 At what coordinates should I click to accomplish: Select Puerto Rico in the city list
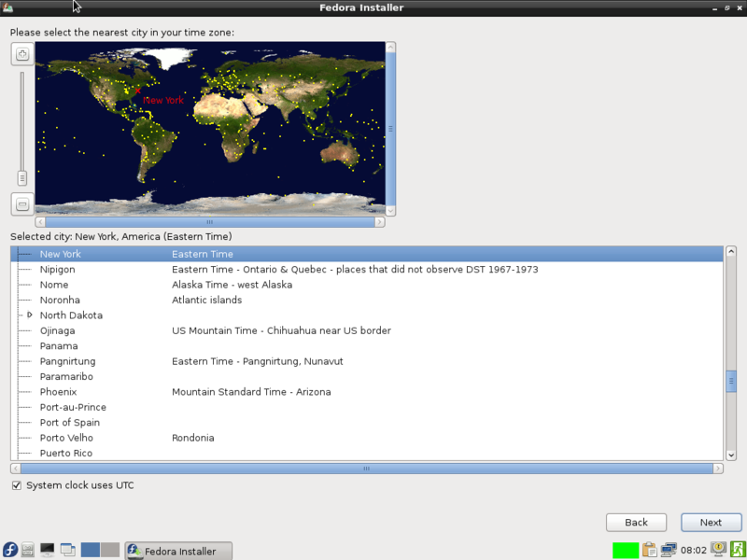pos(366,453)
